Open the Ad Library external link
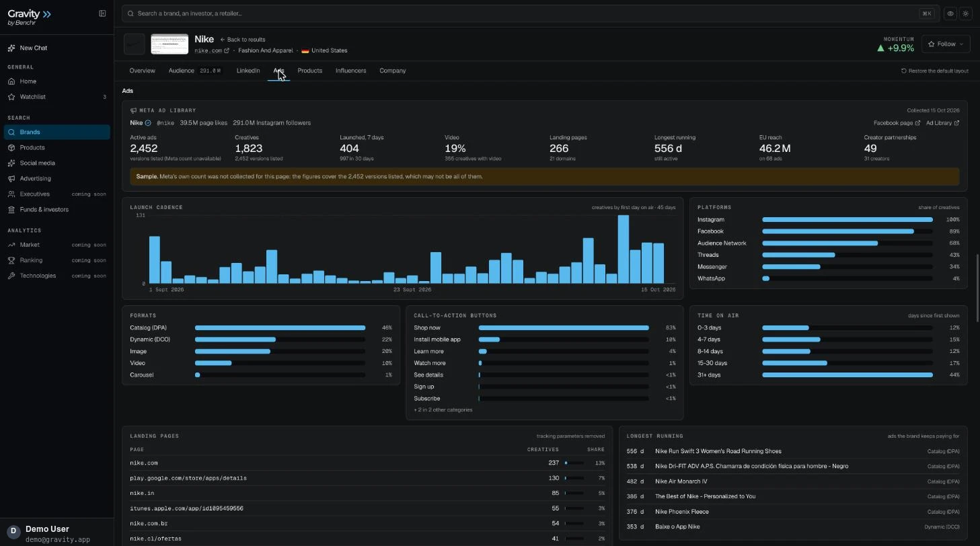This screenshot has height=546, width=980. click(942, 123)
